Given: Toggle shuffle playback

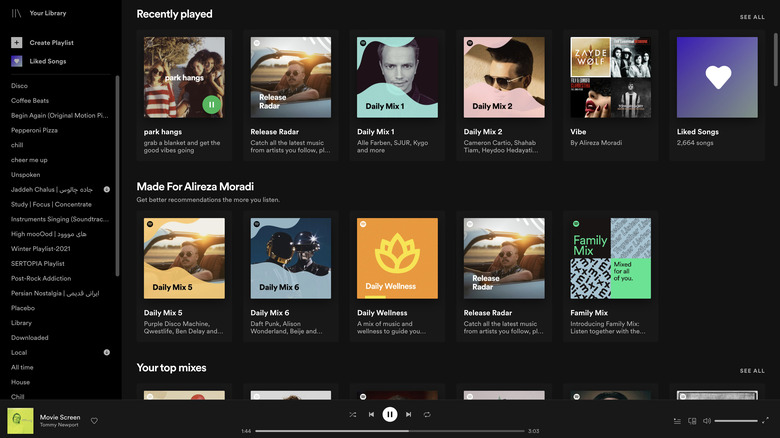Looking at the screenshot, I should [353, 414].
